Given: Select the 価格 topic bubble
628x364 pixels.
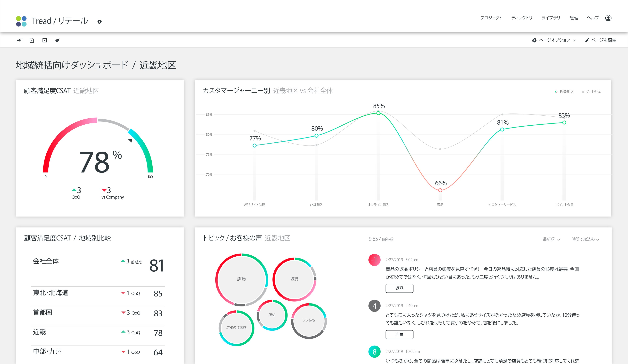Looking at the screenshot, I should click(x=272, y=315).
